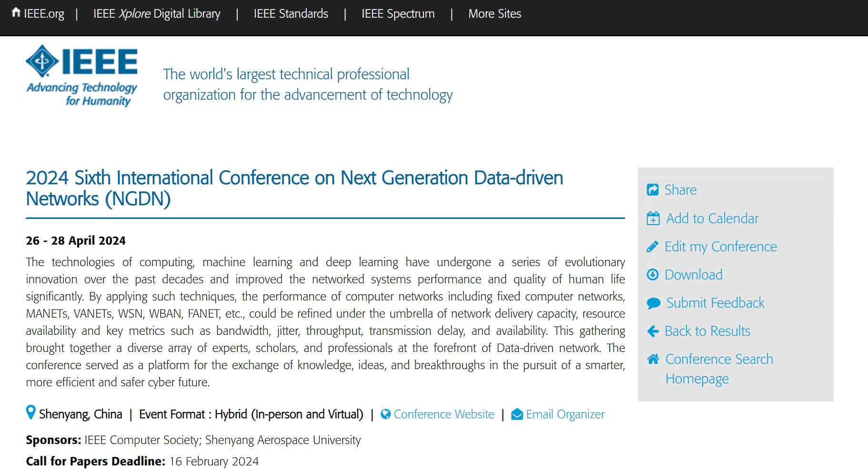Open IEEE Xplore Digital Library link
Screen dimensions: 868x474
tap(157, 14)
